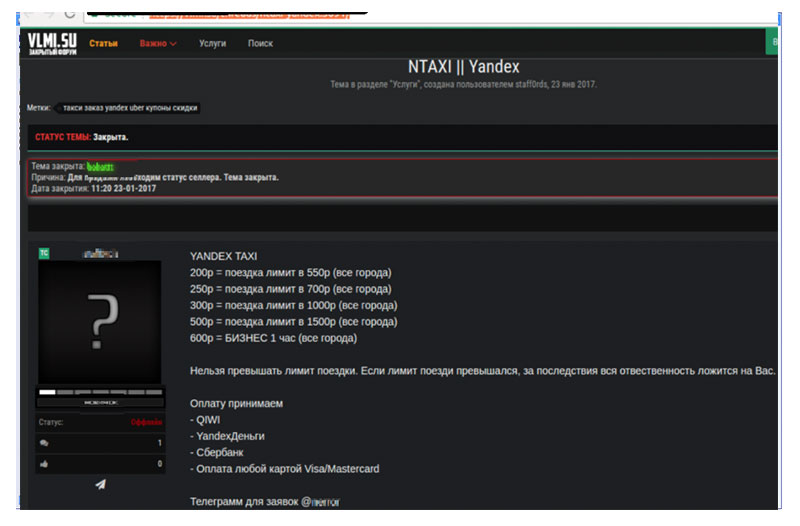Click the browser reload icon
Viewport: 800px width, 526px height.
point(70,13)
